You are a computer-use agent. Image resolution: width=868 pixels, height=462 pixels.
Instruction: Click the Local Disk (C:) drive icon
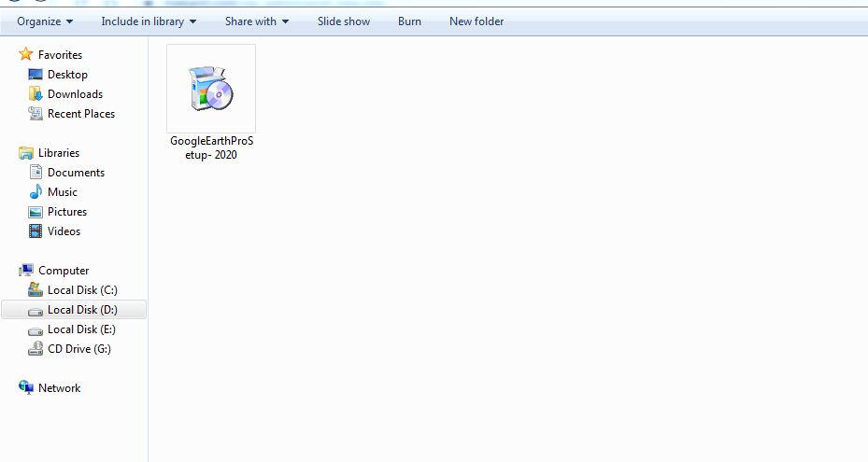(x=36, y=289)
